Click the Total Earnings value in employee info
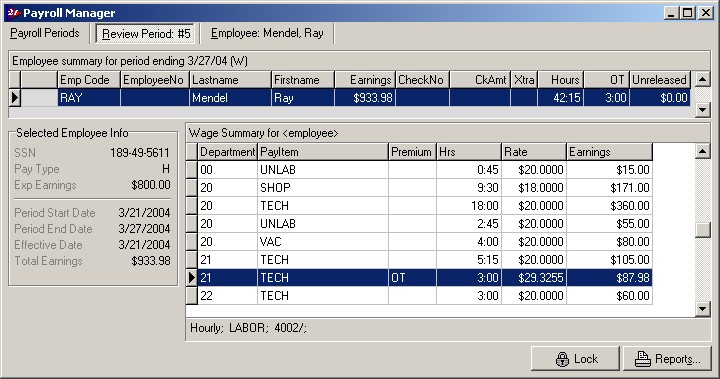Viewport: 720px width, 379px height. [151, 261]
